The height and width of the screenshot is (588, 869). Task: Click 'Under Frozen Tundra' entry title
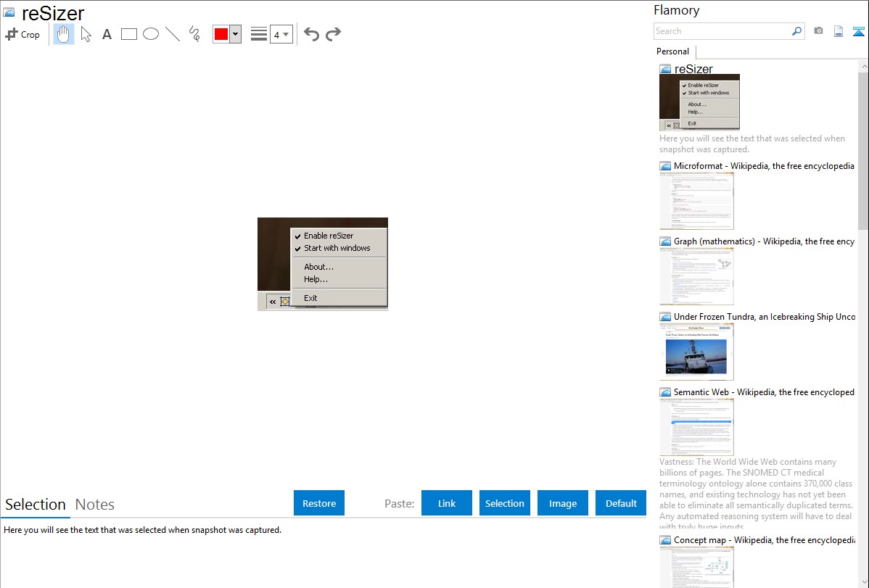tap(765, 316)
